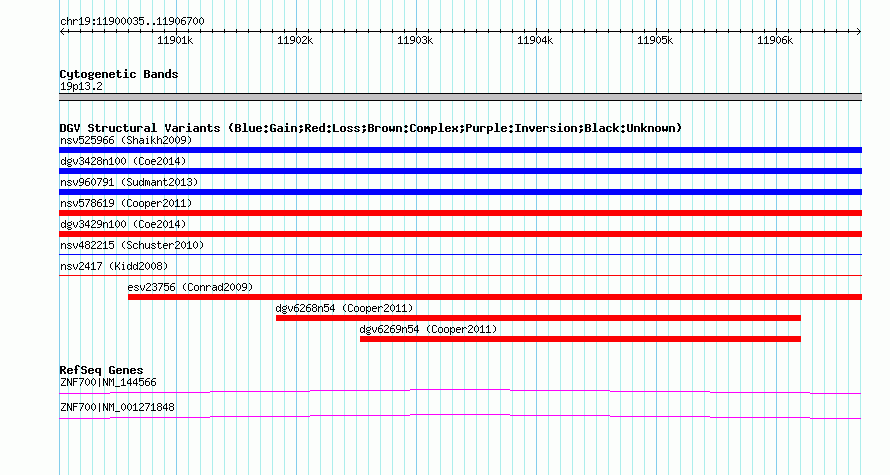
Task: Click the Cytogenetic Bands track title
Action: (119, 74)
